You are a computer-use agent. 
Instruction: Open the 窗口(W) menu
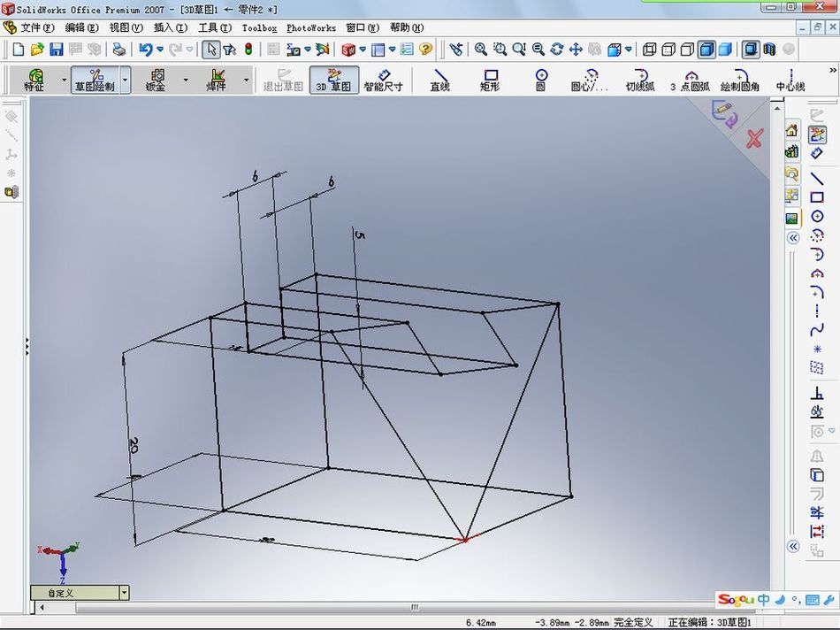click(363, 27)
